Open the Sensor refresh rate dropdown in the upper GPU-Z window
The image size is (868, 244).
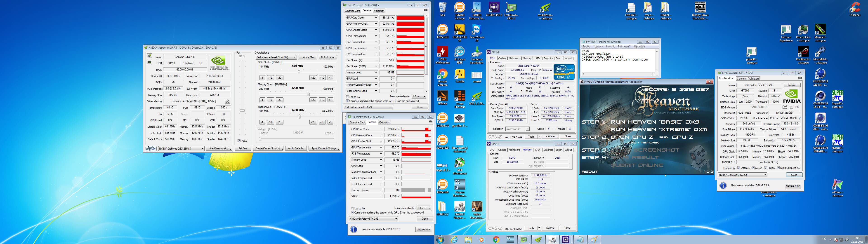click(419, 97)
